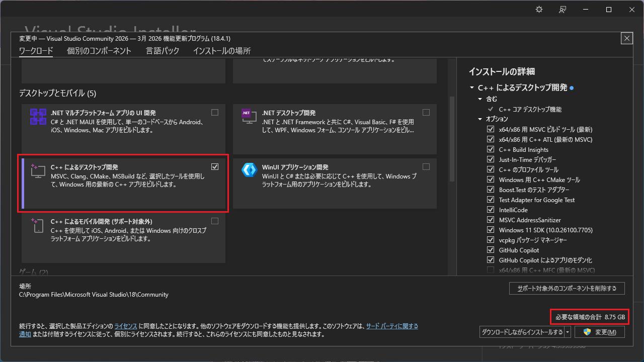Click the 必要な領域の合計 8.75 GB text

[x=590, y=317]
